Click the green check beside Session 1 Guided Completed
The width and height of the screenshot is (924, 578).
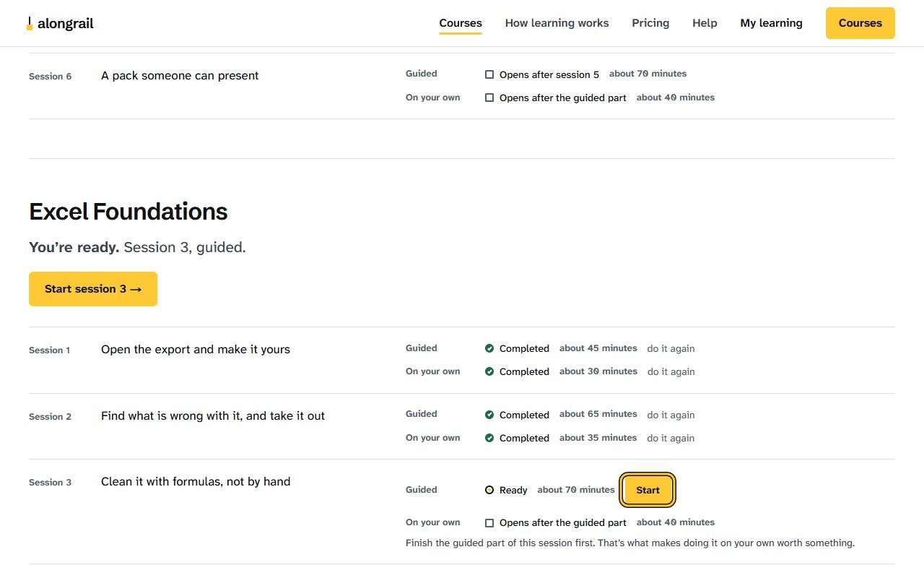pyautogui.click(x=489, y=348)
